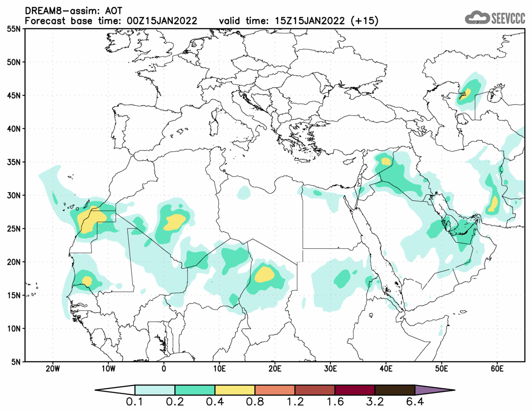Click the '50N' latitude label
532x413 pixels.
(14, 63)
